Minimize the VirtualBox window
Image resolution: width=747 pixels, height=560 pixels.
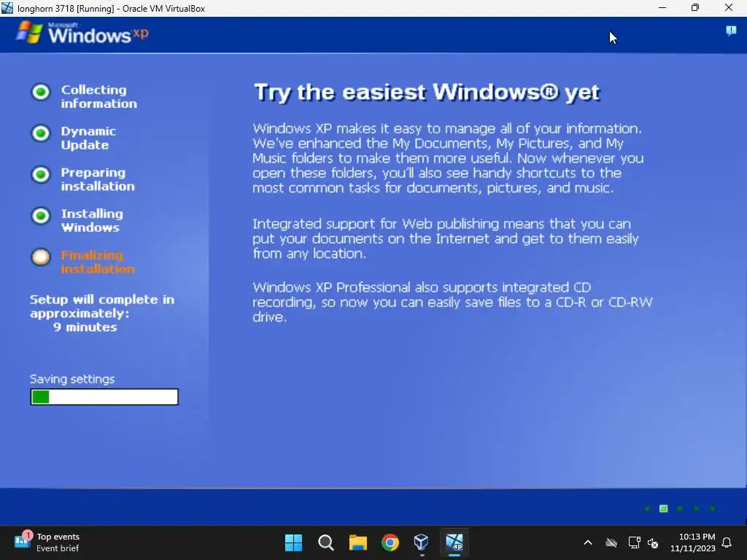(x=662, y=7)
